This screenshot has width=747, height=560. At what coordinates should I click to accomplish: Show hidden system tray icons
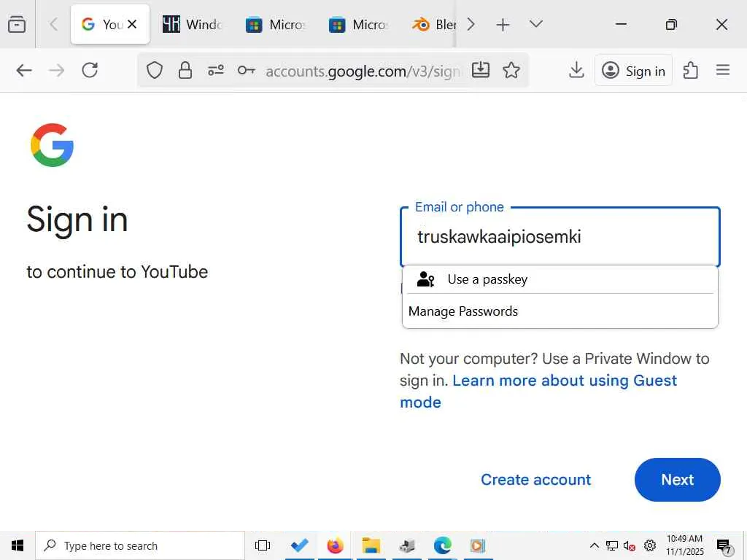point(594,545)
